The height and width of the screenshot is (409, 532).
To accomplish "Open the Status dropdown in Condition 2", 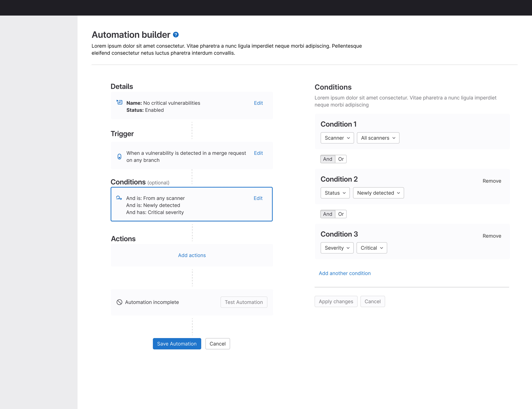I will click(335, 193).
